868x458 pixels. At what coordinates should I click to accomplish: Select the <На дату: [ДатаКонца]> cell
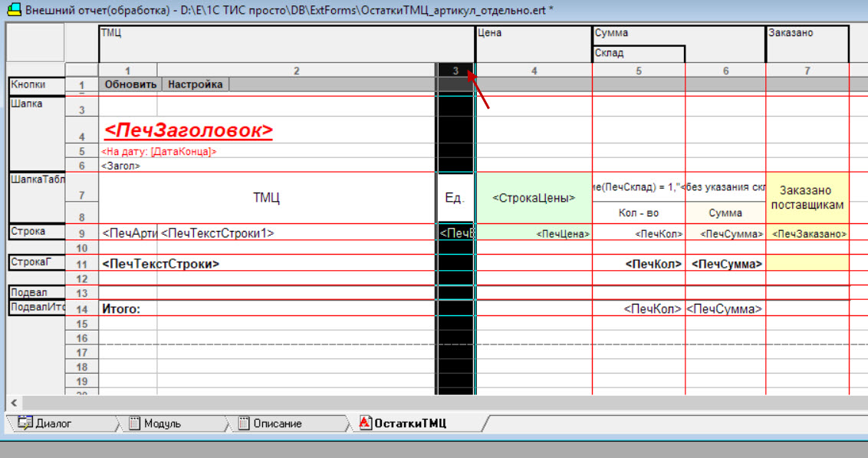coord(159,151)
